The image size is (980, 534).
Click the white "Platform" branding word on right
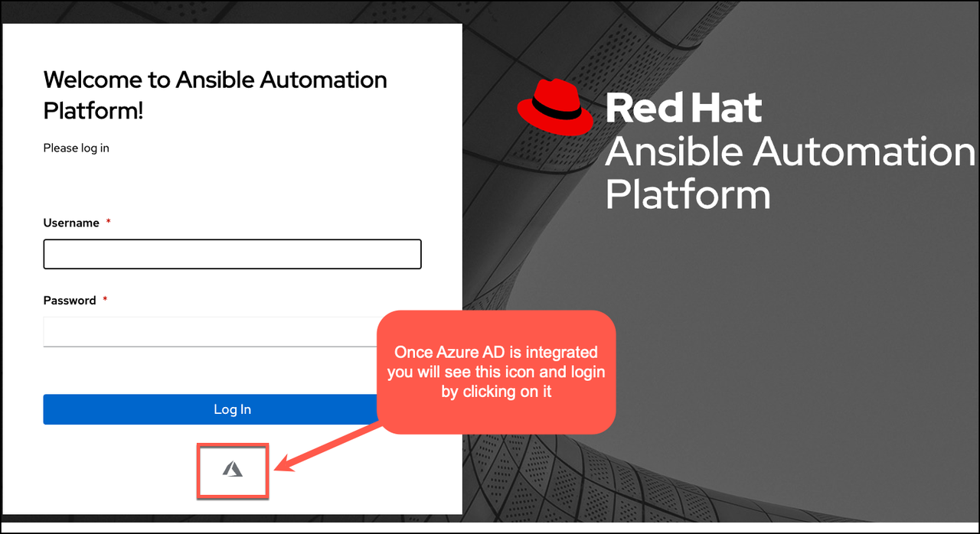coord(687,194)
